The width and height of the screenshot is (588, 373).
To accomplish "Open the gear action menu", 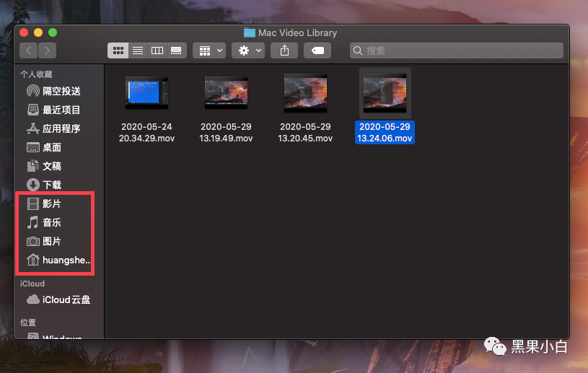I will [x=248, y=51].
